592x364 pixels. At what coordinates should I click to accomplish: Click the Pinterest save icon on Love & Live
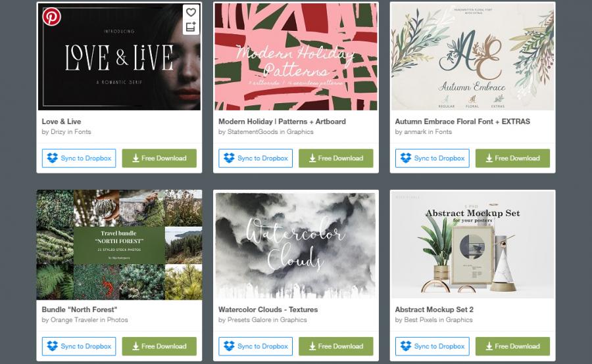point(51,16)
